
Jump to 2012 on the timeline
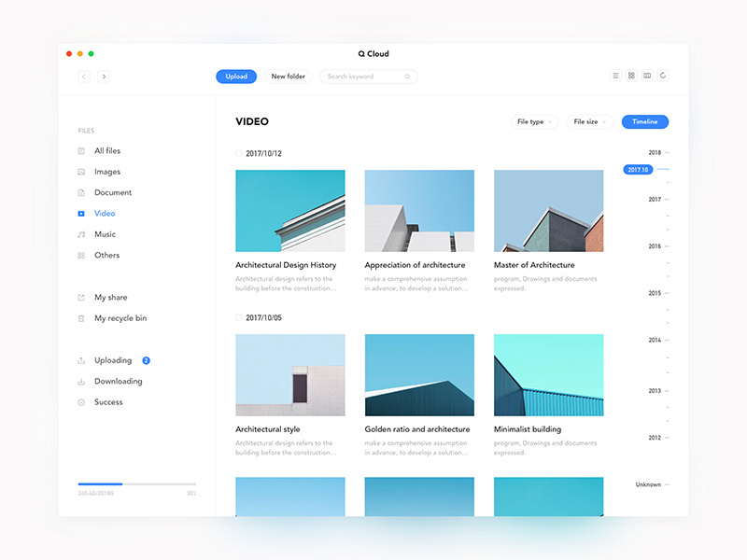coord(655,438)
